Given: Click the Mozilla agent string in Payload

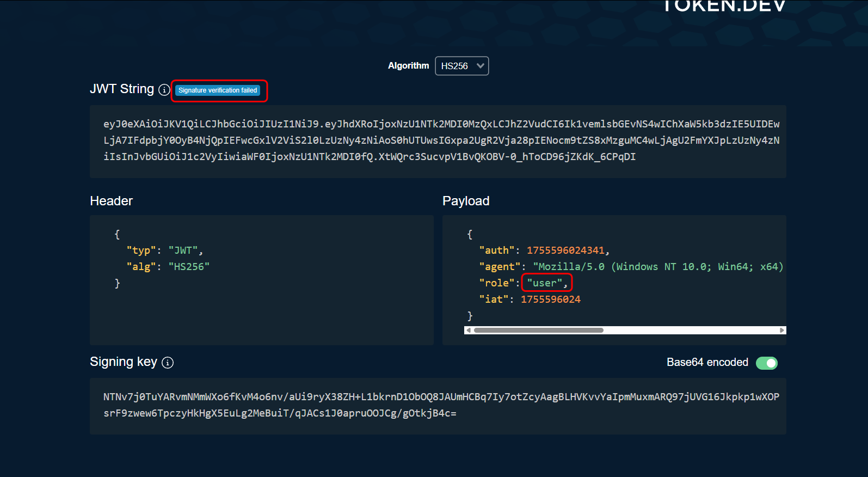Looking at the screenshot, I should (657, 267).
